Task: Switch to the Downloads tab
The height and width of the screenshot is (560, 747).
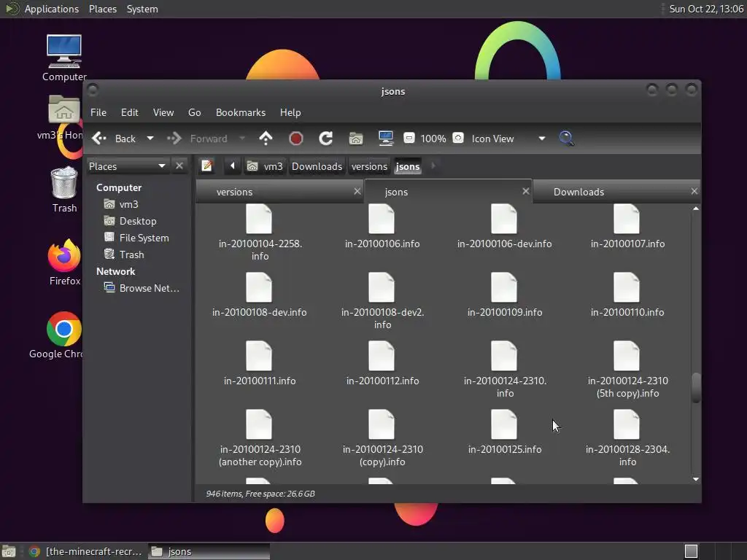Action: point(616,192)
